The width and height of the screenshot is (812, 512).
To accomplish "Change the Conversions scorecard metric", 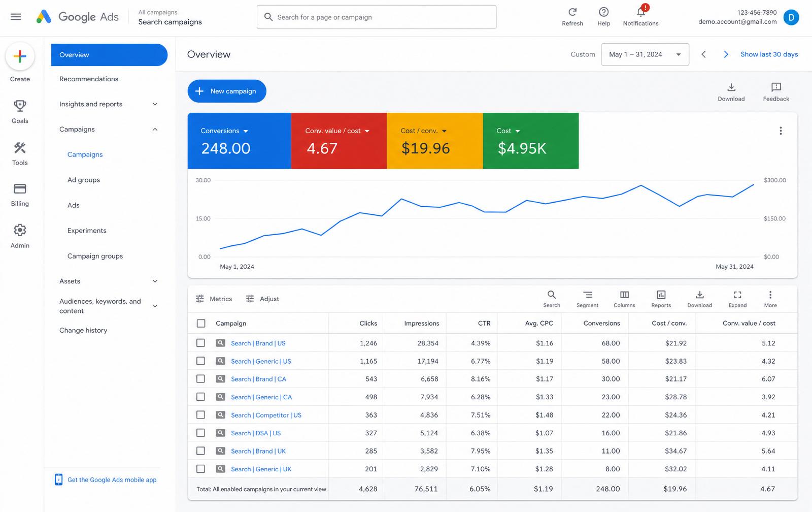I will pyautogui.click(x=224, y=131).
